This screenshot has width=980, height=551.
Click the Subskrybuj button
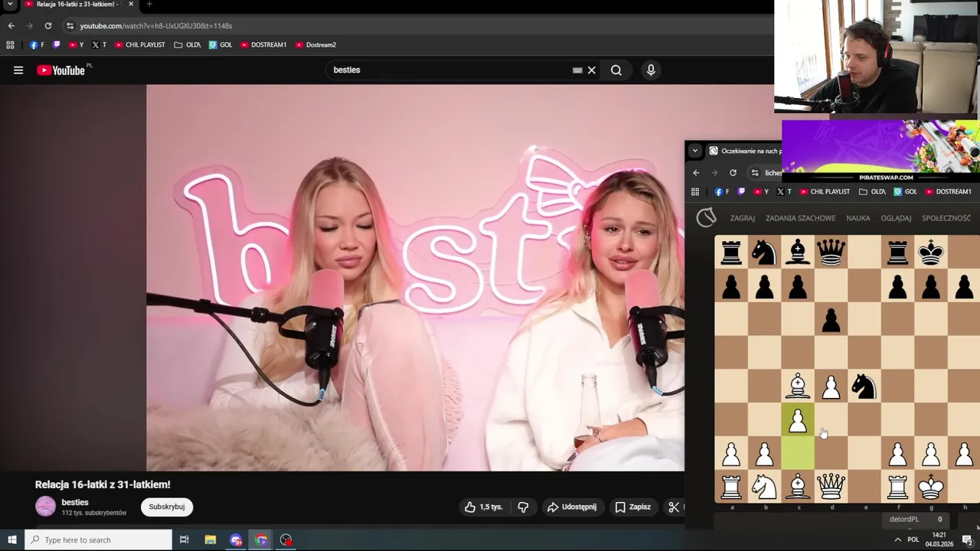coord(167,507)
